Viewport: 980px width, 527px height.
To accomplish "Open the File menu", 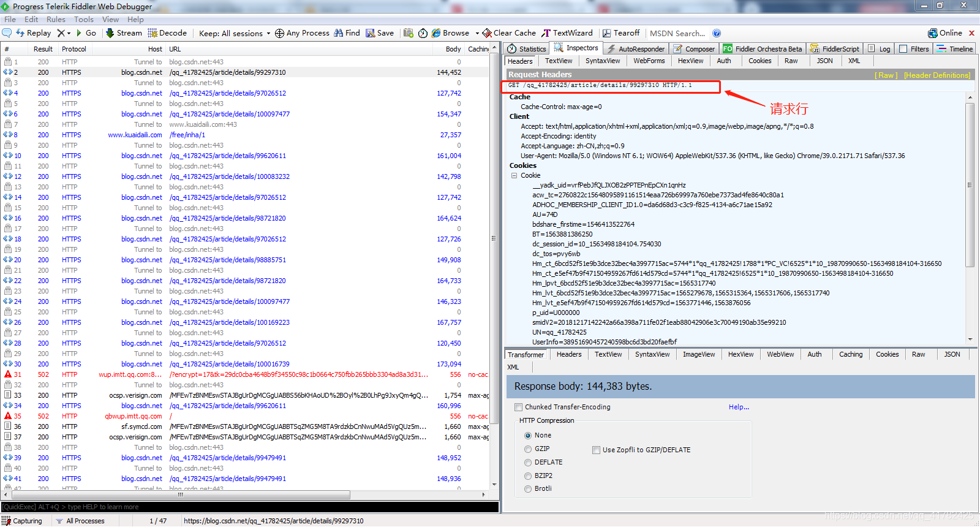I will click(10, 20).
